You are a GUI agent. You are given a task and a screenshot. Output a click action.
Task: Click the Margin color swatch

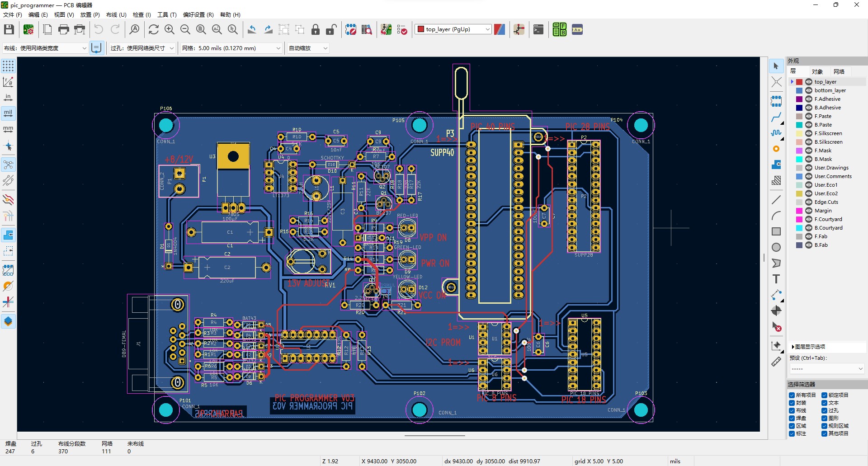(x=799, y=211)
